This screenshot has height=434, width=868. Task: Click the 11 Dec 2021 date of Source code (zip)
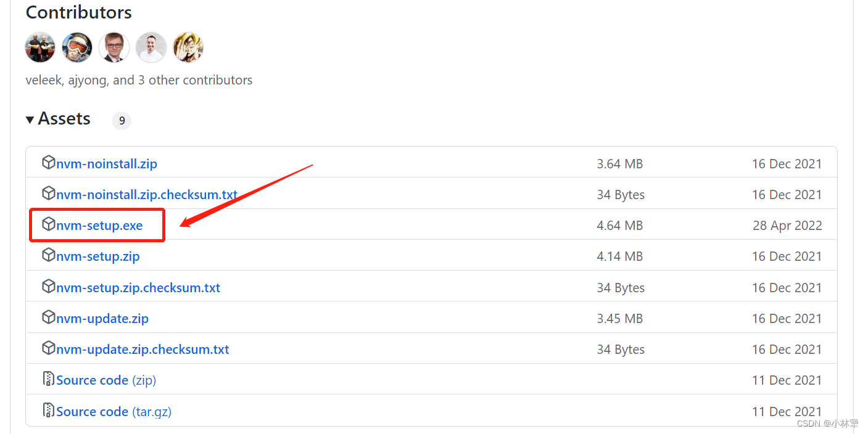click(787, 380)
